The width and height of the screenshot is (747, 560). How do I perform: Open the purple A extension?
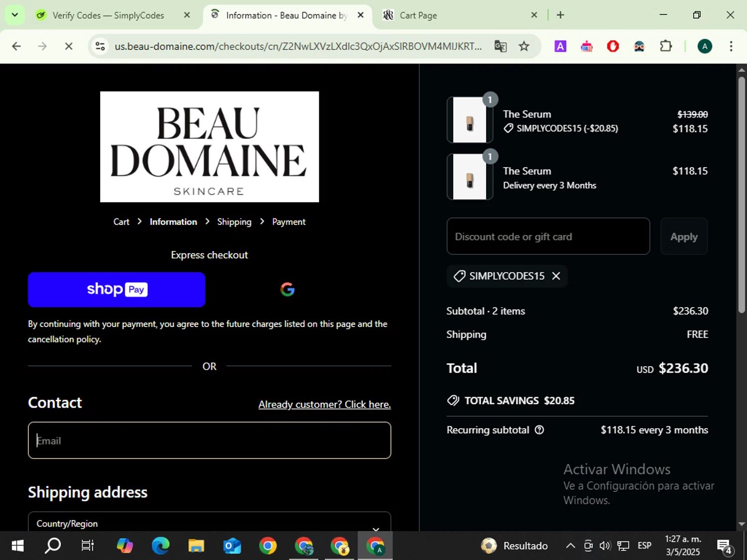(x=560, y=46)
